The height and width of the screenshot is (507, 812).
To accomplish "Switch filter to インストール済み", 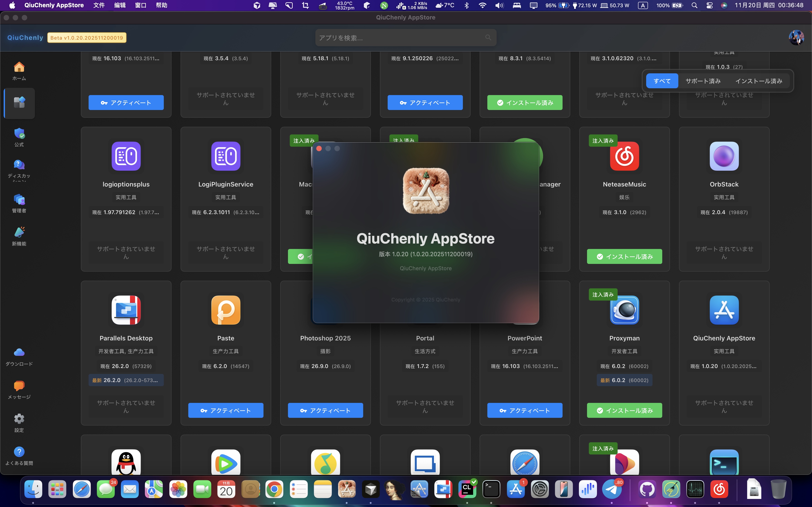I will click(x=759, y=81).
